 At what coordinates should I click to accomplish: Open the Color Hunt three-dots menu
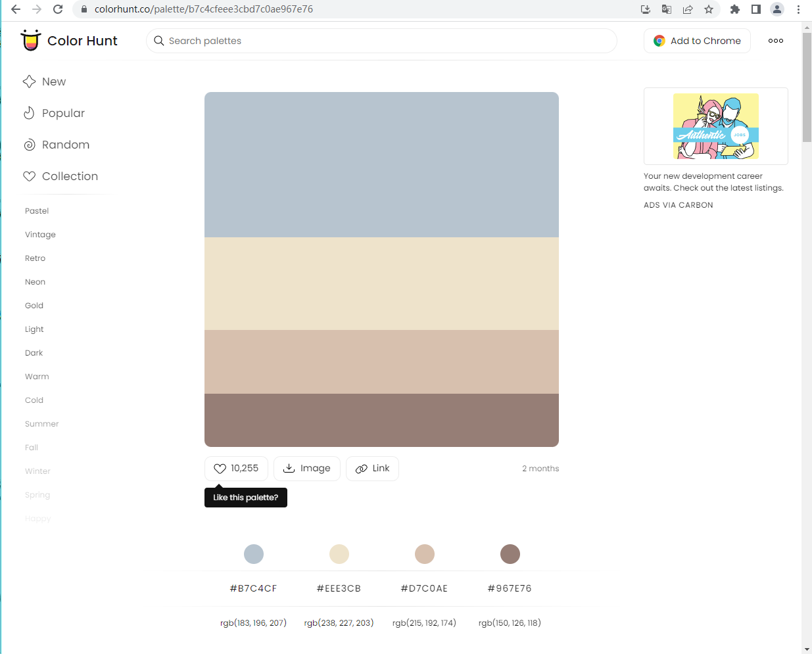point(776,41)
